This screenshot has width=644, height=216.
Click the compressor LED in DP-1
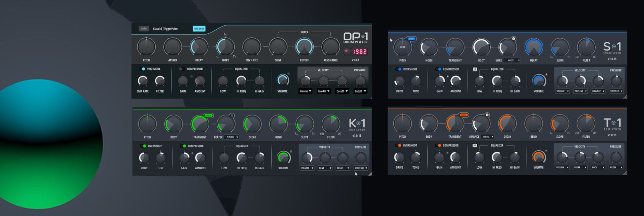(192, 77)
